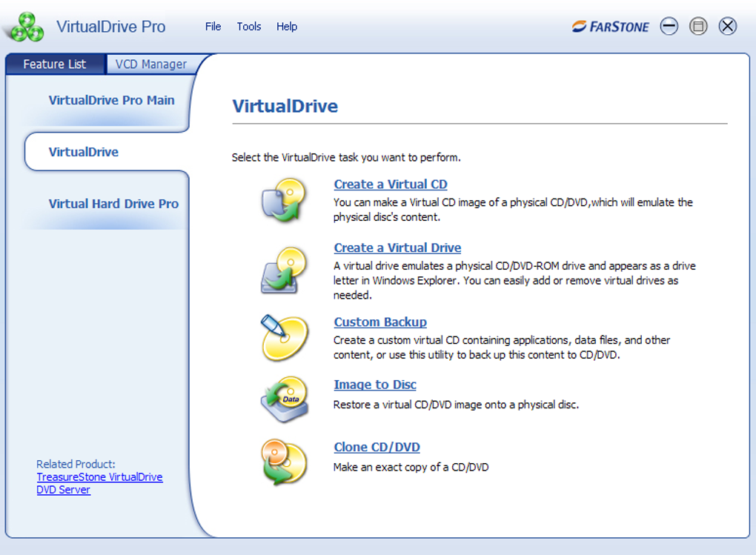Close the VirtualDrive Pro window

(x=728, y=26)
